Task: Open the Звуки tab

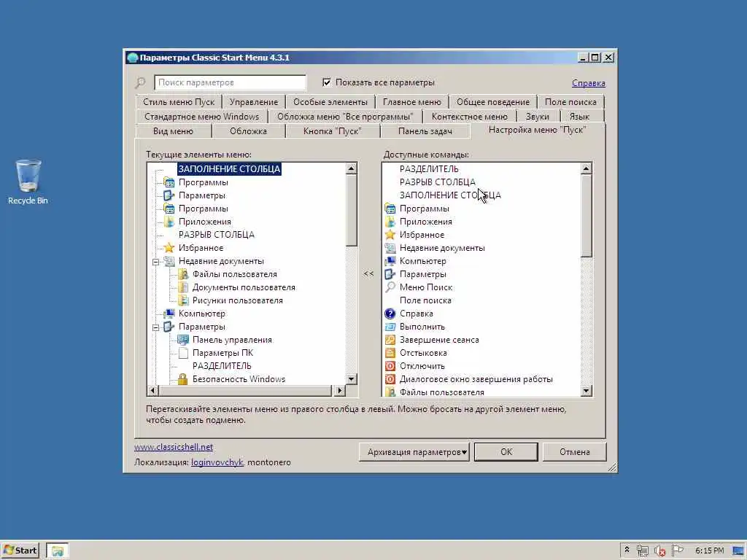Action: click(x=538, y=117)
